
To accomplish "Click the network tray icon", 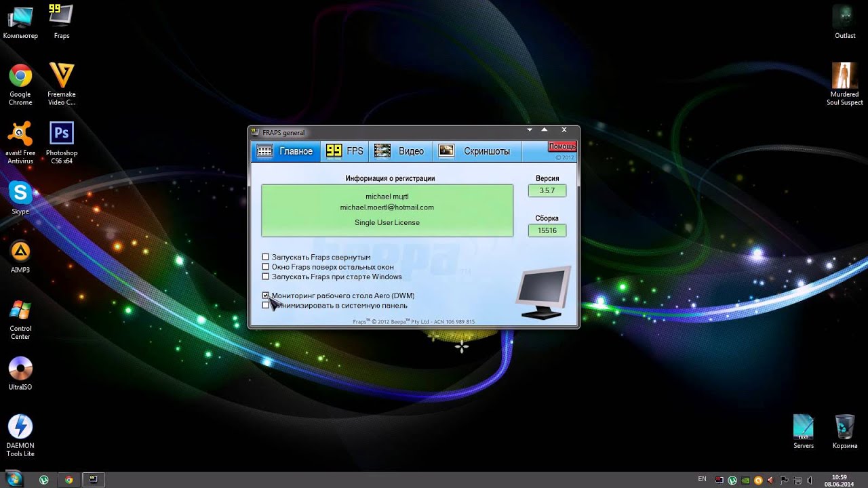I will 797,481.
